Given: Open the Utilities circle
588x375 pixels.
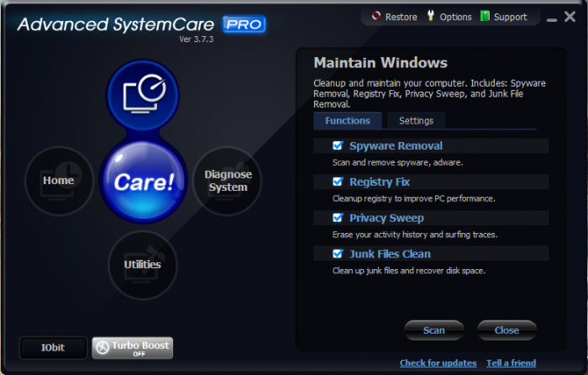Looking at the screenshot, I should 143,265.
